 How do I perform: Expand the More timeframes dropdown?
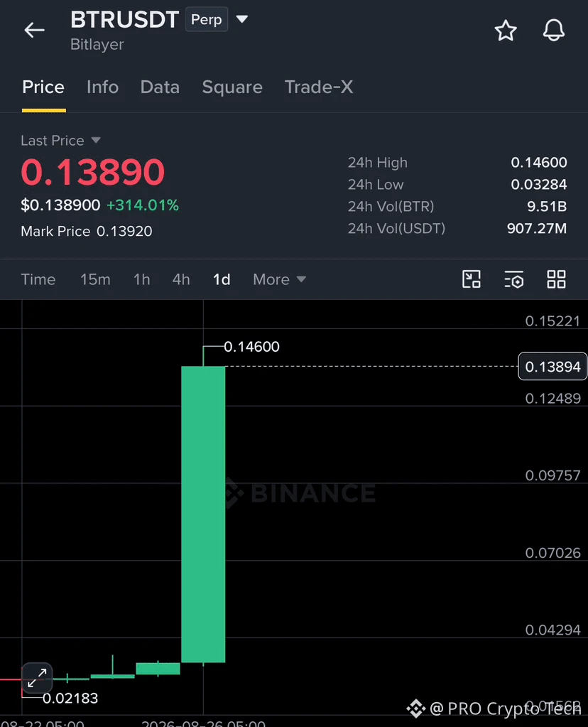click(279, 279)
